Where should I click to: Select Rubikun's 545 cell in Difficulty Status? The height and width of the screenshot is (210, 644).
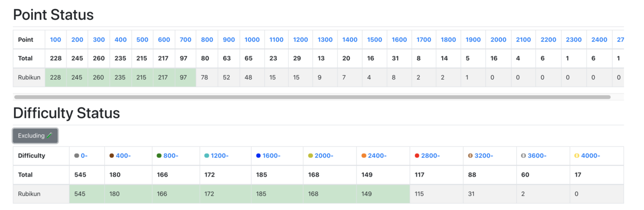click(x=87, y=194)
